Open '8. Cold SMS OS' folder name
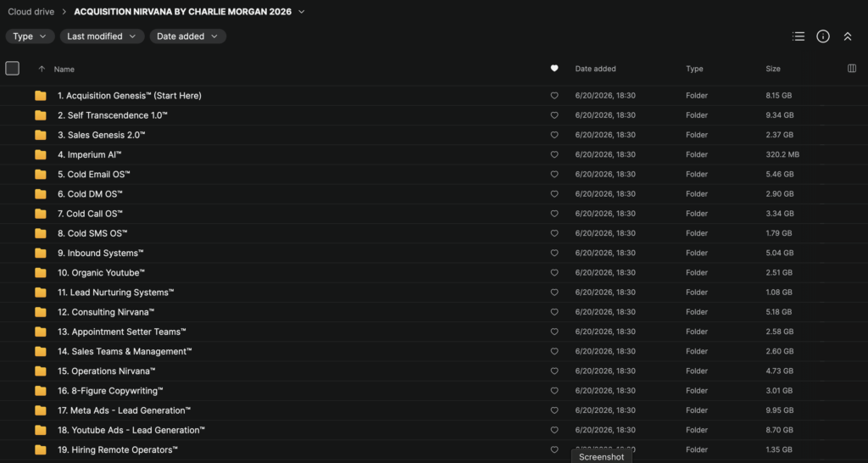The image size is (868, 463). tap(92, 233)
